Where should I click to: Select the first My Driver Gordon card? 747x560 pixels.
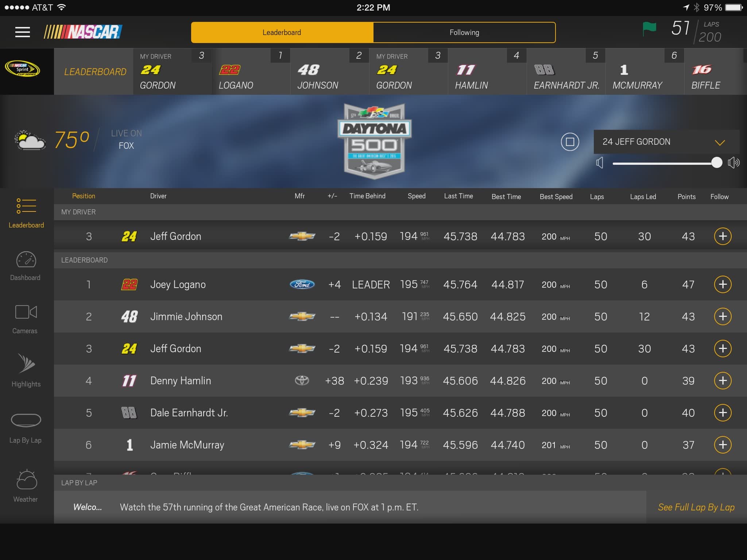(172, 71)
